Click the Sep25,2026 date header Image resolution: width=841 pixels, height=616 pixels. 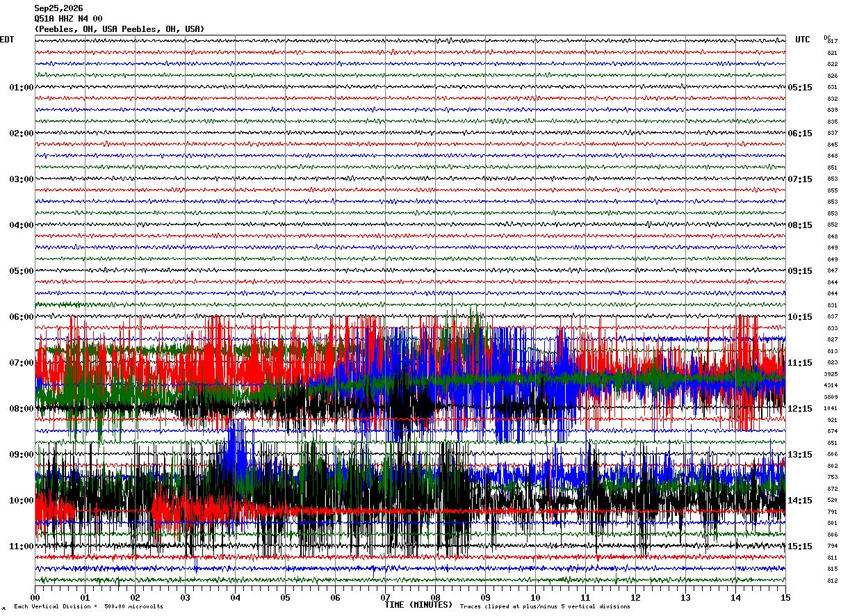point(58,8)
